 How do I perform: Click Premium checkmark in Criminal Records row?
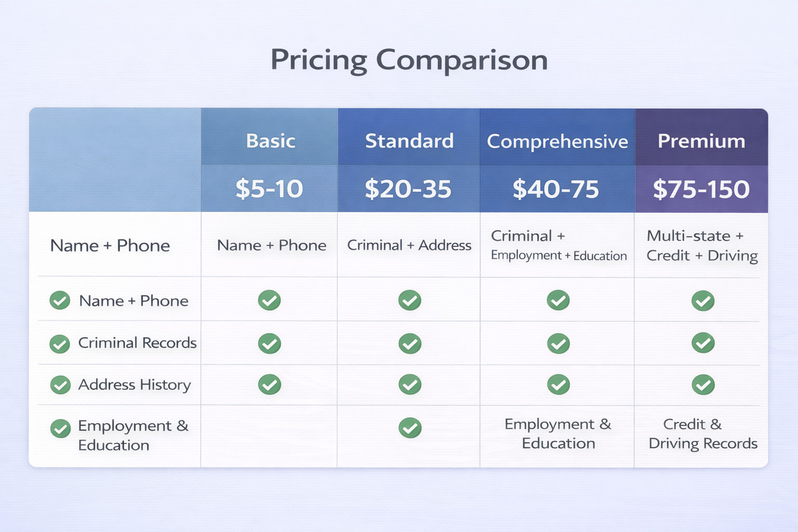(702, 343)
